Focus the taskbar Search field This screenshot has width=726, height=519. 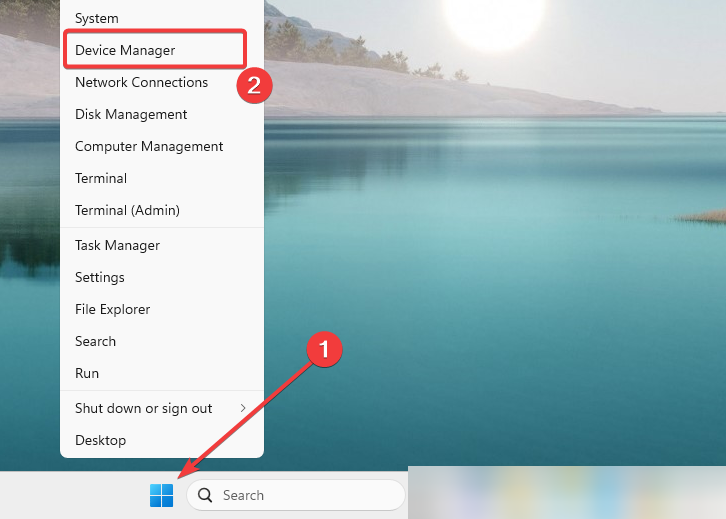[x=296, y=495]
